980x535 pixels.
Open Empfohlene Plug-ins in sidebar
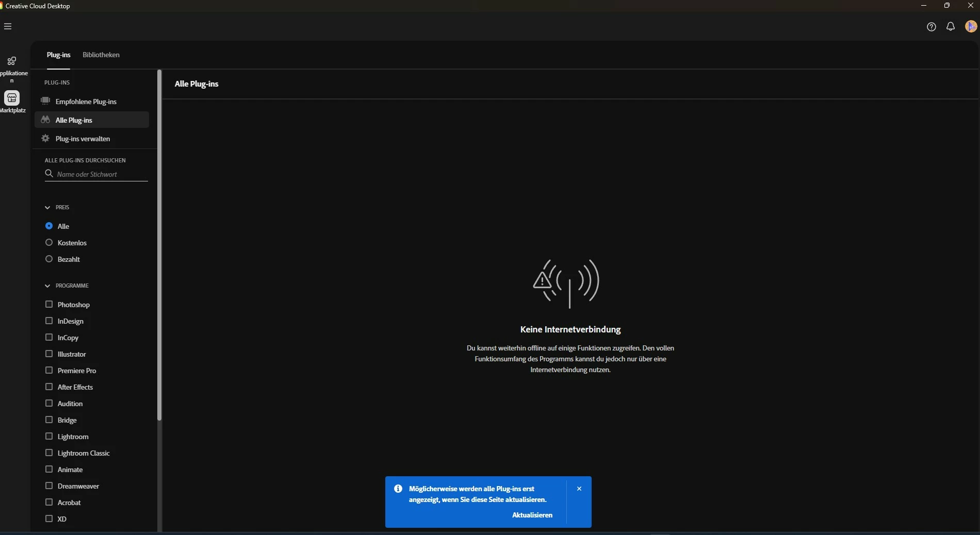tap(92, 101)
